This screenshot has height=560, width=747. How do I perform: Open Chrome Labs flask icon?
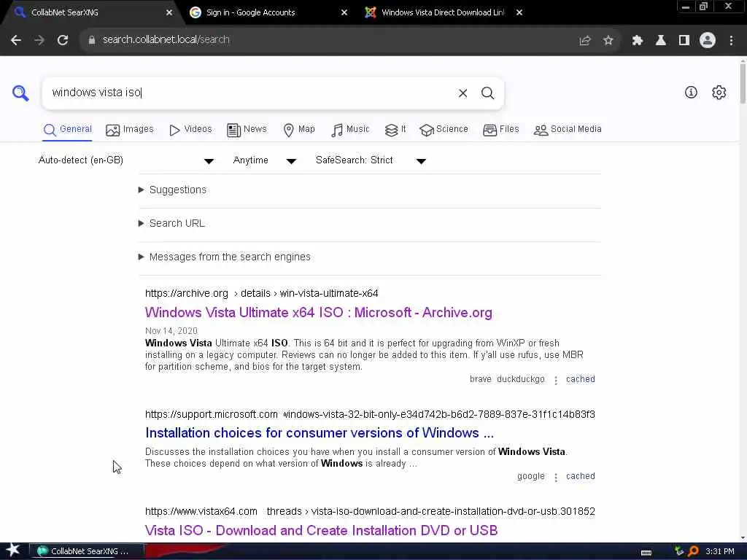pos(661,41)
